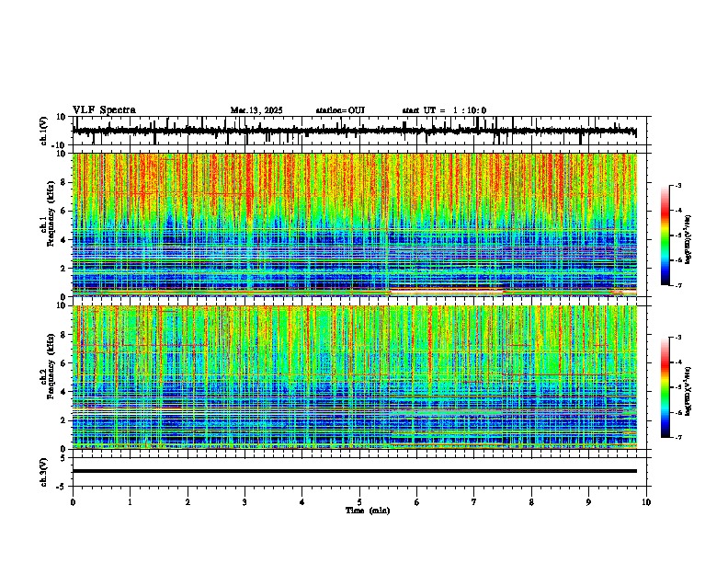This screenshot has width=728, height=563.
Task: Click the ch.2 spectrogram color scale bar
Action: [x=665, y=387]
